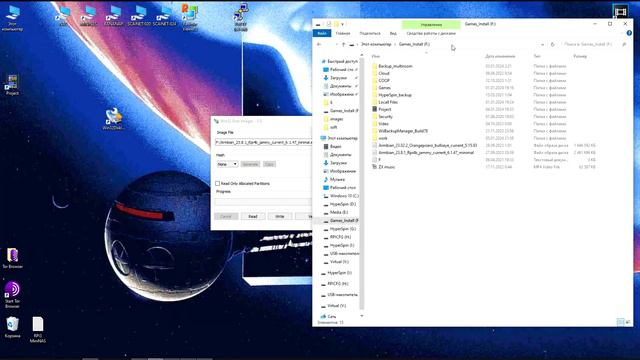
Task: Click the Сеть network icon in sidebar
Action: pyautogui.click(x=323, y=316)
